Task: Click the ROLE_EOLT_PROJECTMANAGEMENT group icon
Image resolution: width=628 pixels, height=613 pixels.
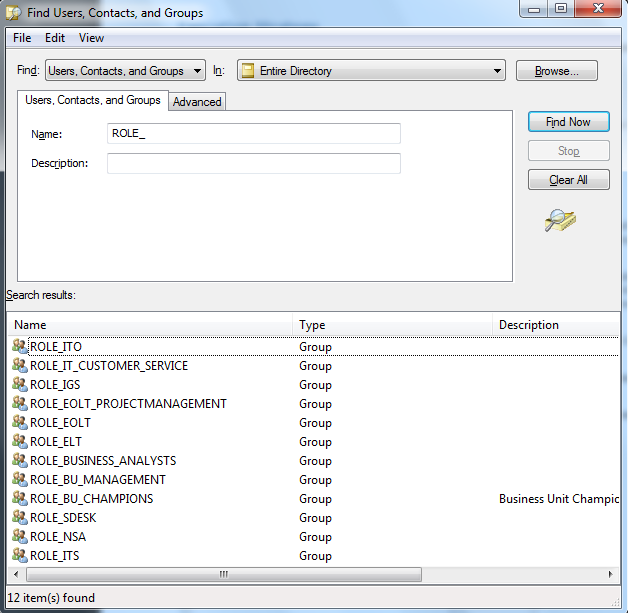Action: click(19, 403)
